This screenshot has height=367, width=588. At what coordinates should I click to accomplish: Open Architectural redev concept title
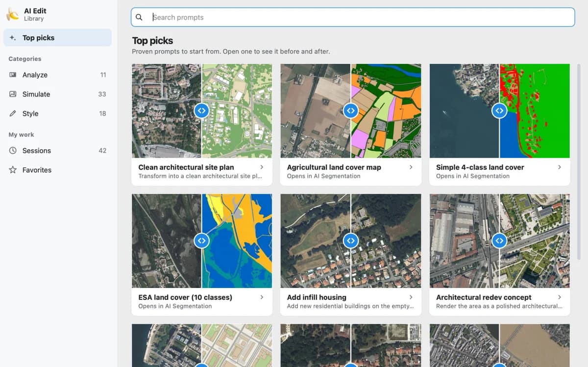(484, 297)
